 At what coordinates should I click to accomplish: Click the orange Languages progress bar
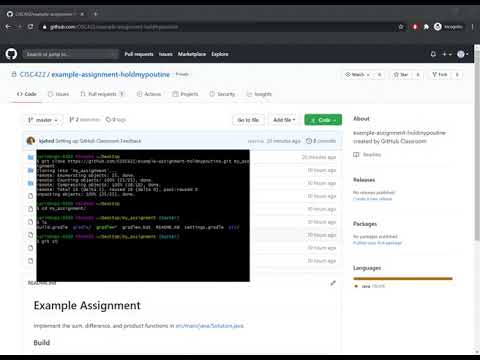click(403, 278)
